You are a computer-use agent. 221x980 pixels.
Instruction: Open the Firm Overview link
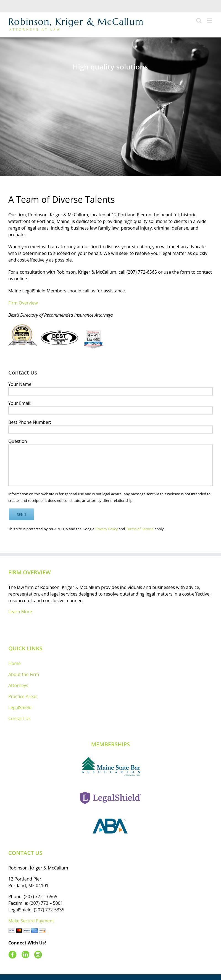[x=23, y=303]
